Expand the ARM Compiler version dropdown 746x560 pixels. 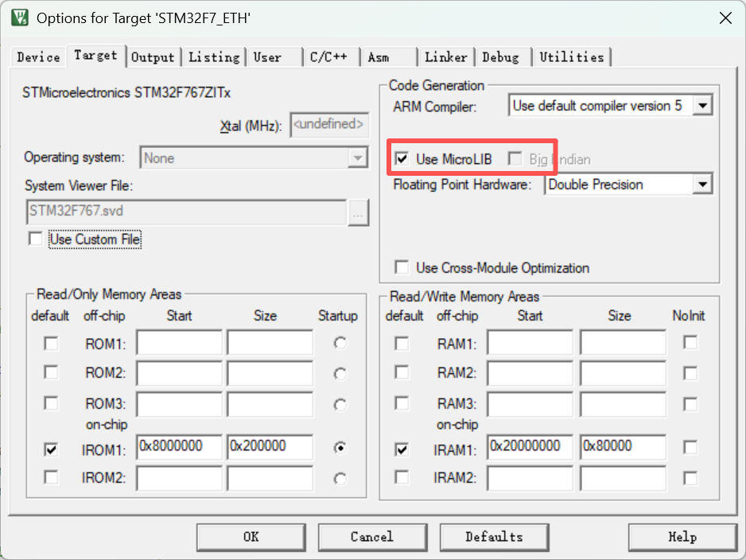coord(703,106)
